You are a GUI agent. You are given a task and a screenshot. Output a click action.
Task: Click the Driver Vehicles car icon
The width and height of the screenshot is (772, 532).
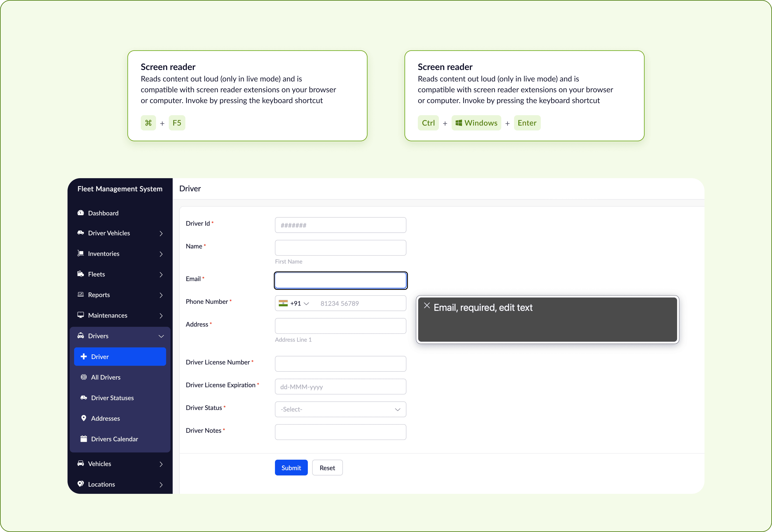coord(80,233)
